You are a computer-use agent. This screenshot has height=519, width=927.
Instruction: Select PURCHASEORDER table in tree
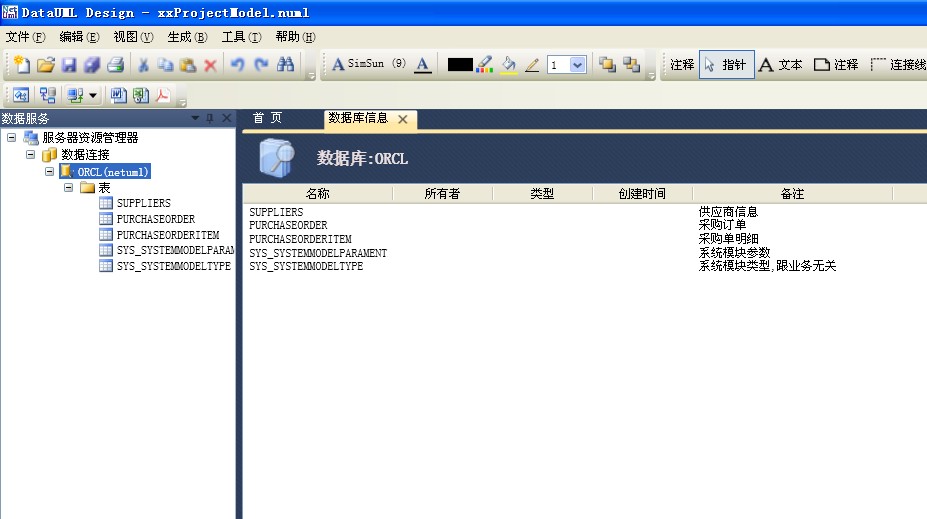point(155,219)
